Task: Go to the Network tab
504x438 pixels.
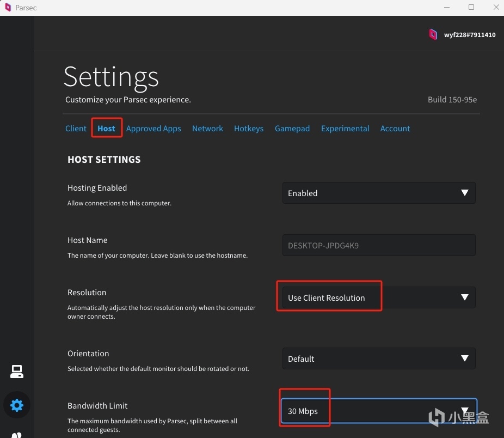Action: point(207,129)
